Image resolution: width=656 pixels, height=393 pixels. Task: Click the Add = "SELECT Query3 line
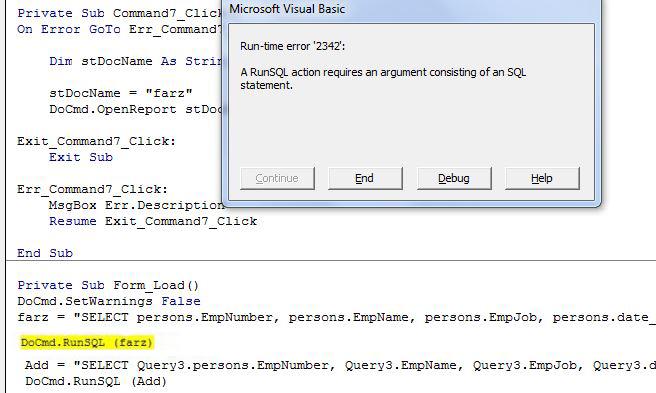(x=340, y=365)
